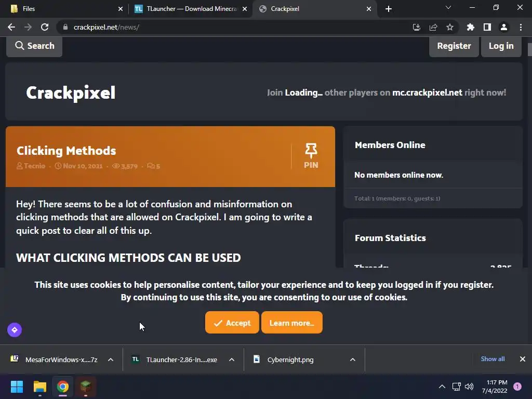The height and width of the screenshot is (399, 532).
Task: Click the install app icon in address bar
Action: [416, 27]
